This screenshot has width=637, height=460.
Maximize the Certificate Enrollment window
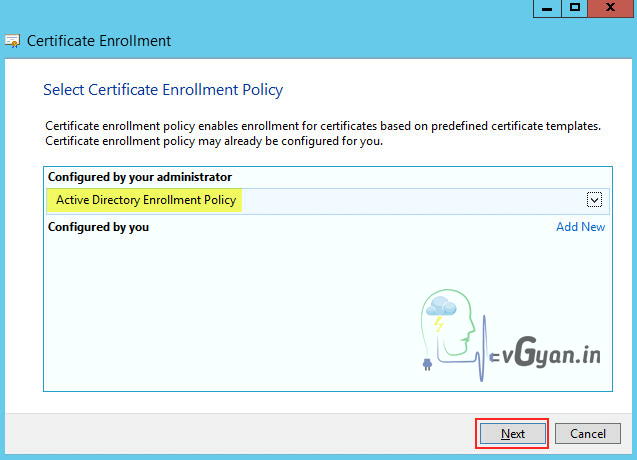574,8
